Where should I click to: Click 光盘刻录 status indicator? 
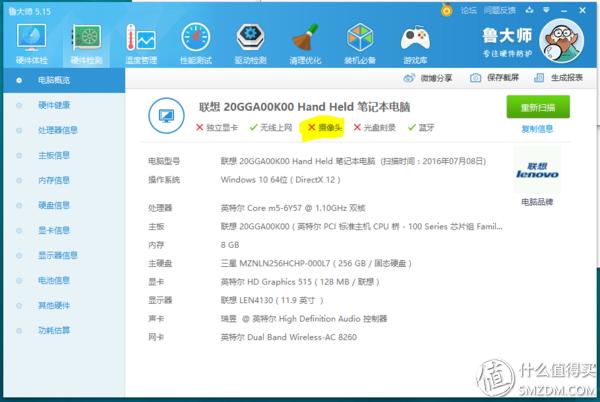pos(374,127)
